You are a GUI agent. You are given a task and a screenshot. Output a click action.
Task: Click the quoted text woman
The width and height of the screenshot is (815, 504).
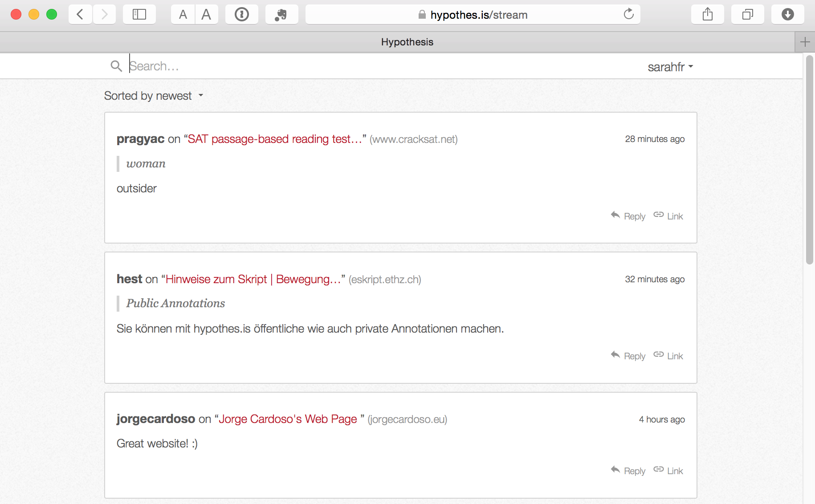(x=146, y=164)
